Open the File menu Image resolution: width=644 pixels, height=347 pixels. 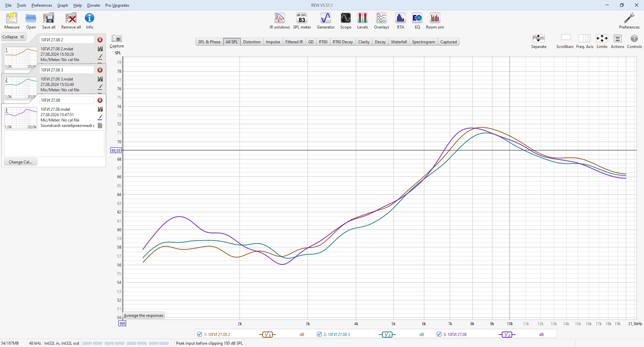point(8,5)
